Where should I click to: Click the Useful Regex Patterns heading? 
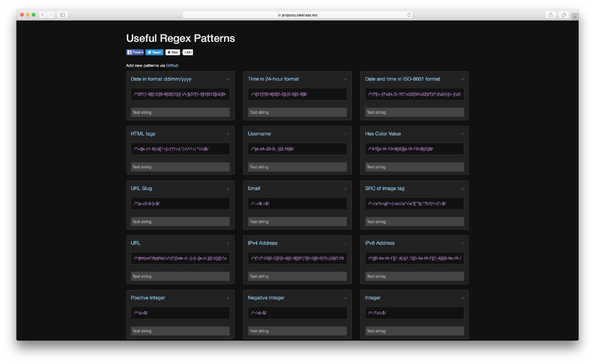pyautogui.click(x=180, y=38)
